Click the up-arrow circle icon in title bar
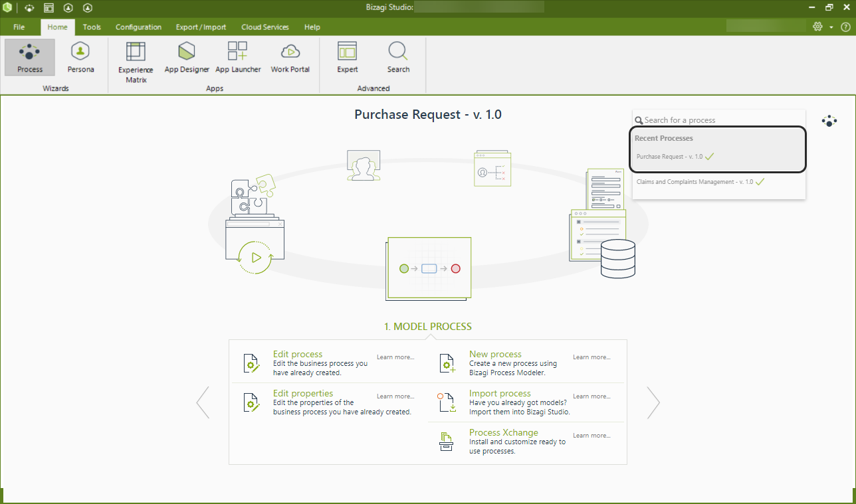The width and height of the screenshot is (856, 504). click(x=68, y=8)
